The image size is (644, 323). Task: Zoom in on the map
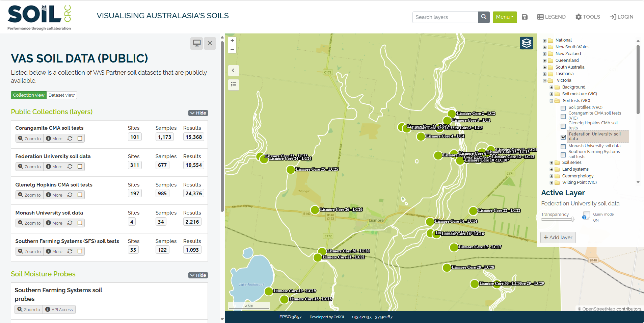pyautogui.click(x=232, y=41)
